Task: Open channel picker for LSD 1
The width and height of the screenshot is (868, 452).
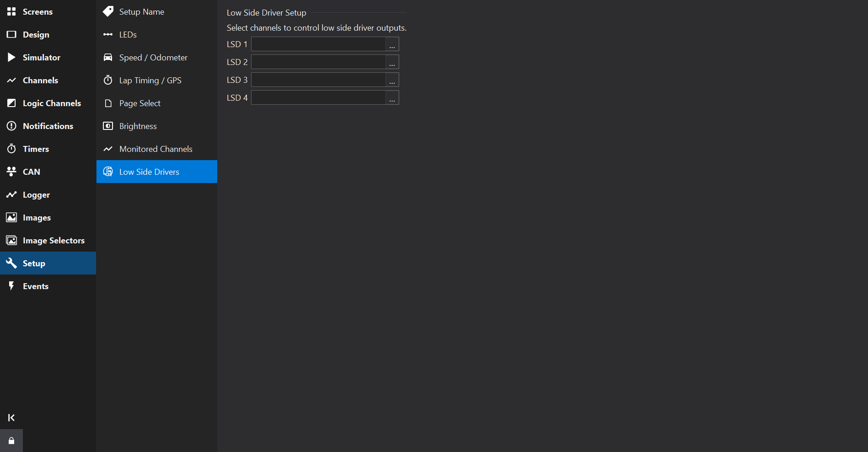Action: [x=392, y=44]
